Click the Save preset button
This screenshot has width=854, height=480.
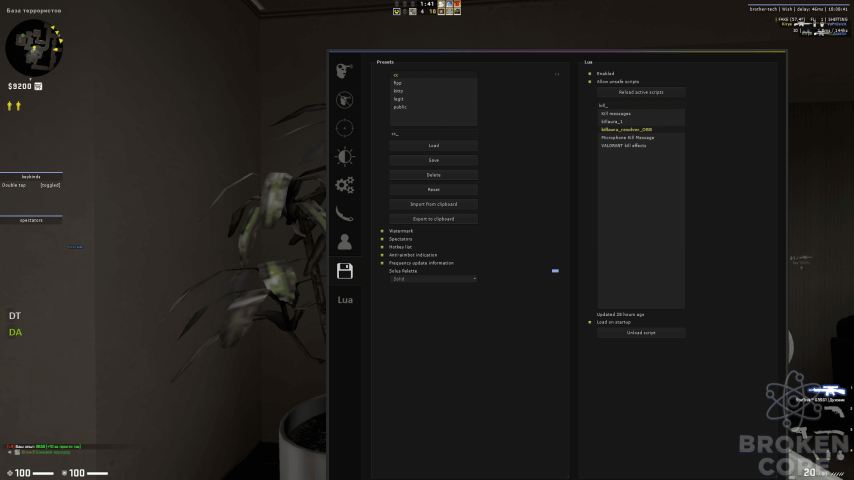click(434, 160)
